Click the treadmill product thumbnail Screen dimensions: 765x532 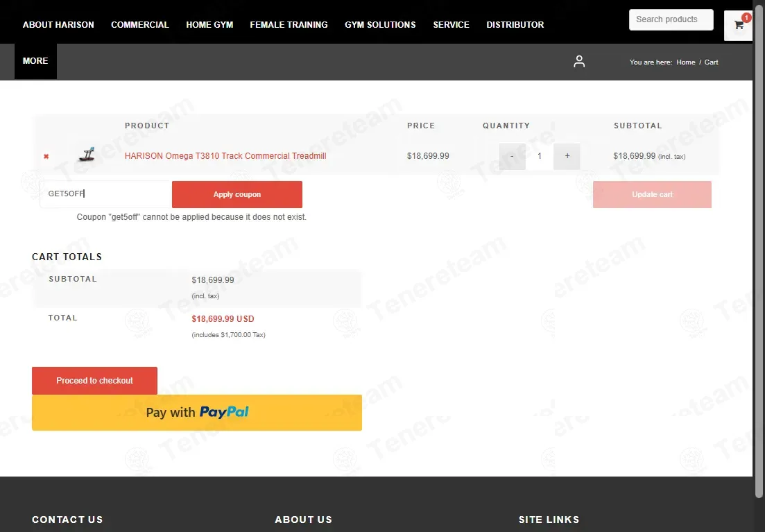coord(87,155)
